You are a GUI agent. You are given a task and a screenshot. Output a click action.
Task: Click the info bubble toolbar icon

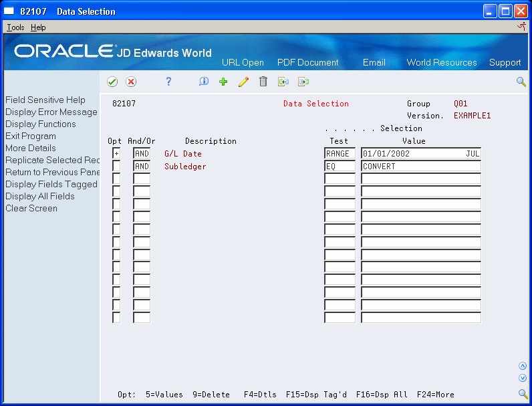[204, 82]
